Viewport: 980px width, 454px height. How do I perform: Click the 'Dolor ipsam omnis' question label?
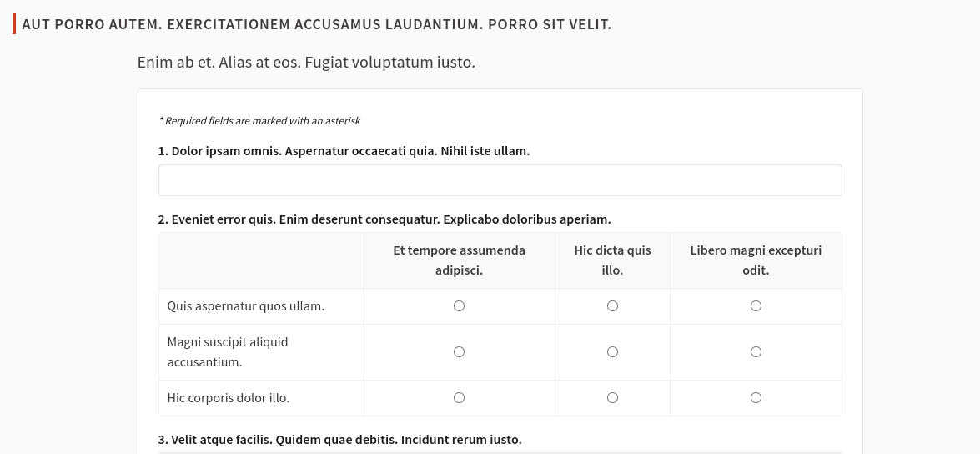pyautogui.click(x=344, y=151)
